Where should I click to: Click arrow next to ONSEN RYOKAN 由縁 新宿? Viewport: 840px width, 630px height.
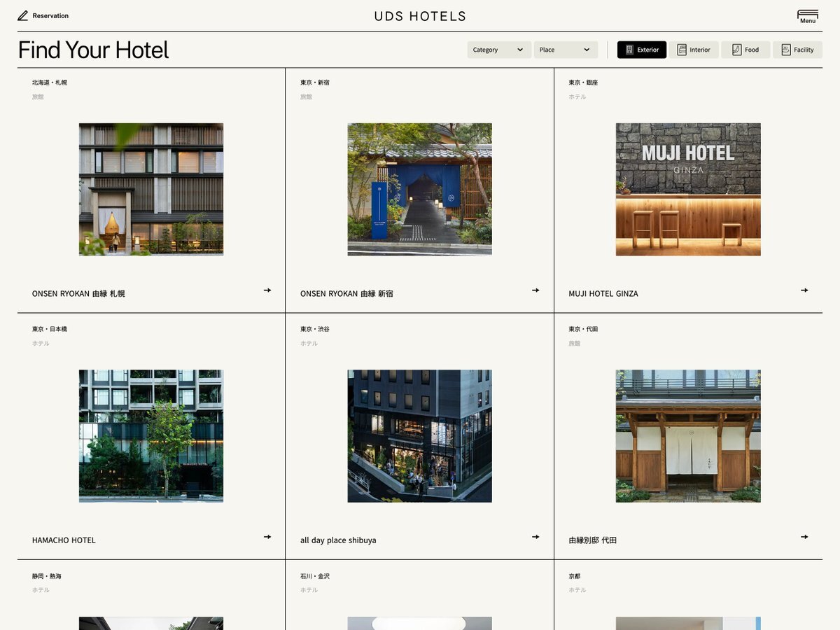click(x=535, y=290)
